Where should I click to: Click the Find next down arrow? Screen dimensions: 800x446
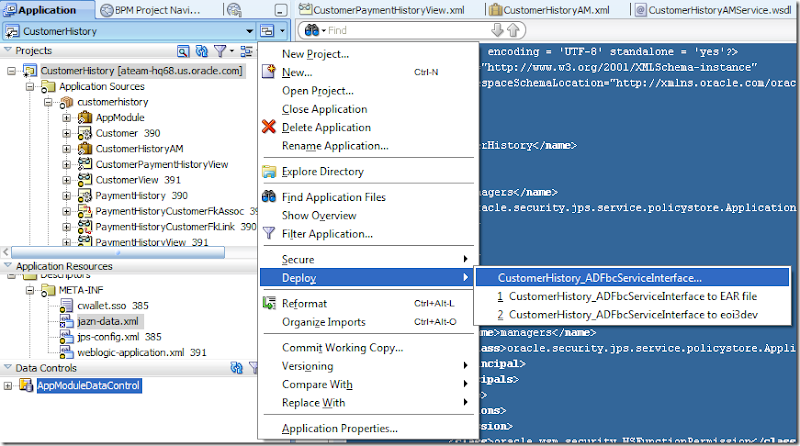tap(497, 30)
